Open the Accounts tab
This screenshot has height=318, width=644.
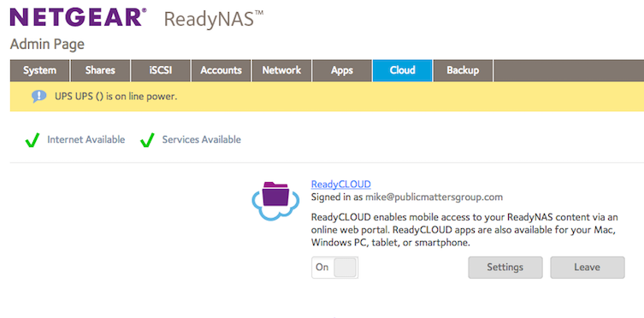click(x=221, y=71)
